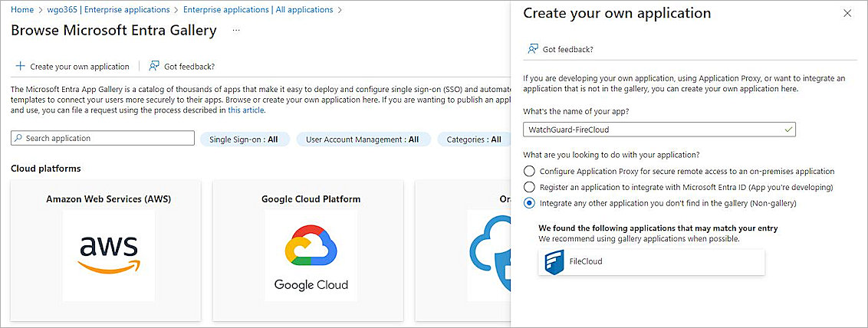The image size is (868, 328).
Task: Go to Home breadcrumb
Action: (22, 9)
